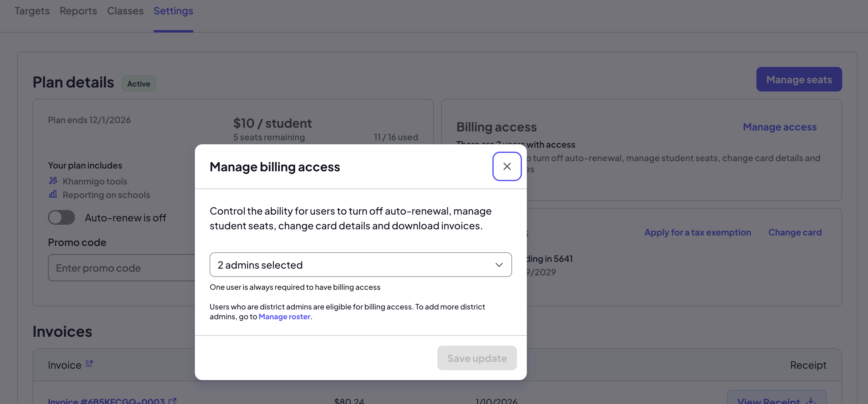Switch to the Reports tab
The width and height of the screenshot is (868, 404).
tap(78, 11)
